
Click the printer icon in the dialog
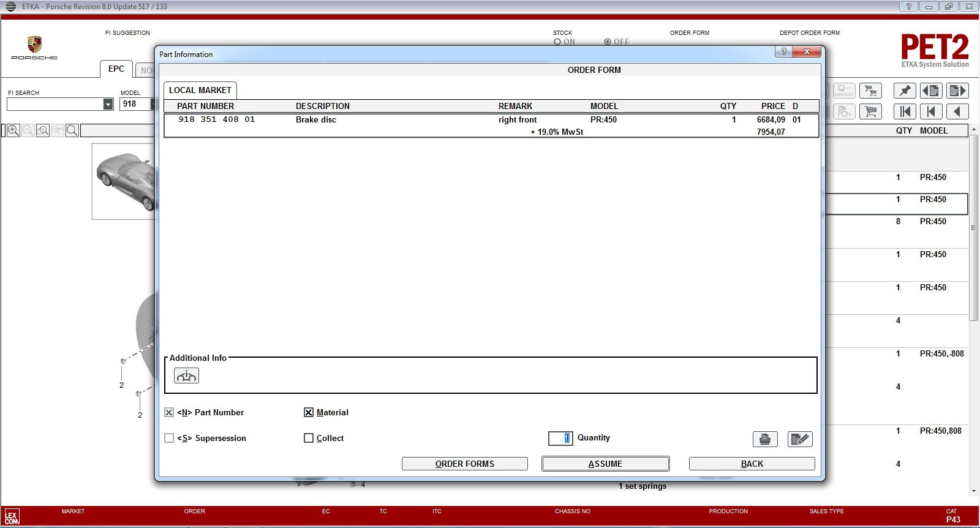765,439
